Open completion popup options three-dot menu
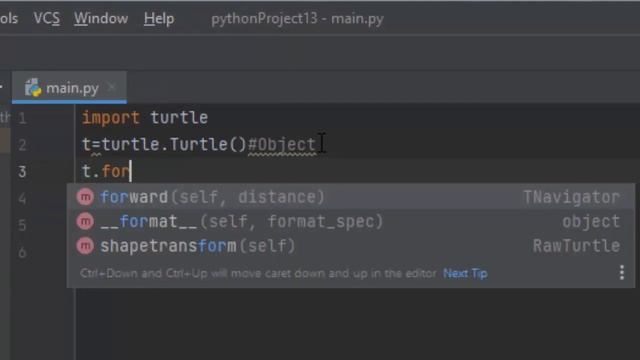The image size is (640, 360). 622,273
